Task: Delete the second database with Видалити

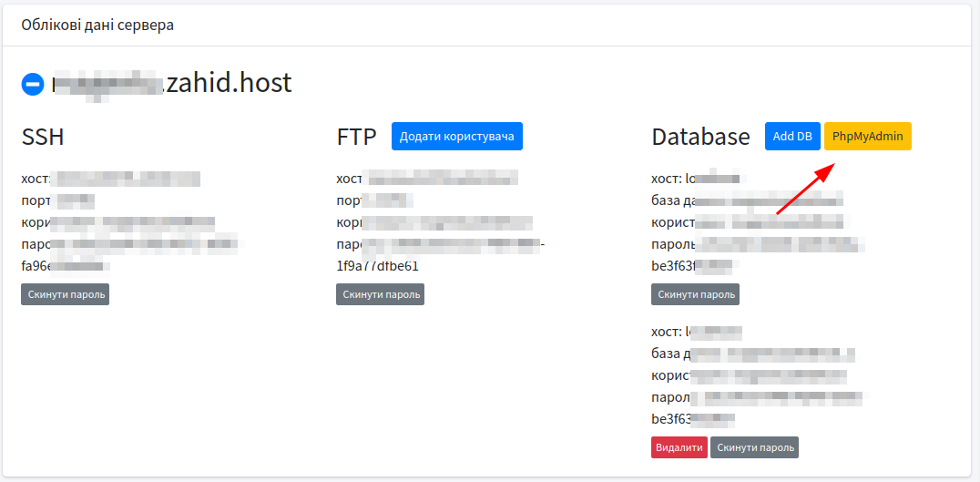Action: click(679, 447)
